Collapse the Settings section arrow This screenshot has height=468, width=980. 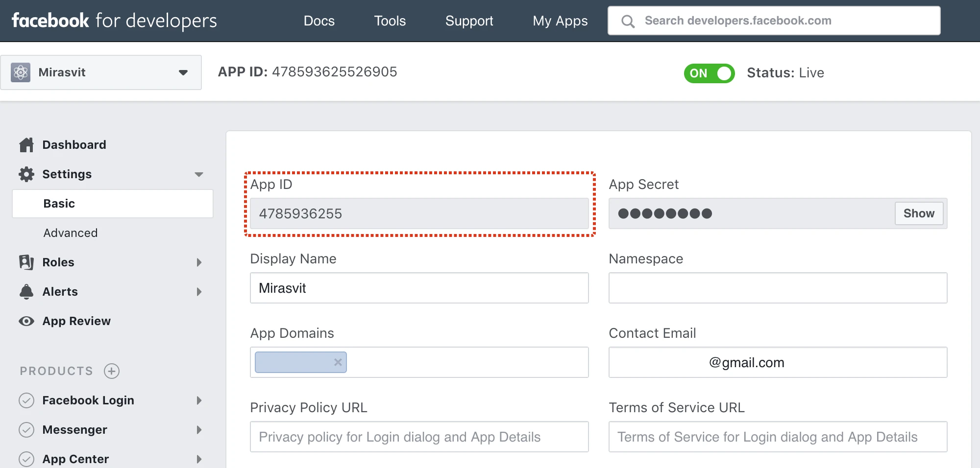tap(198, 174)
